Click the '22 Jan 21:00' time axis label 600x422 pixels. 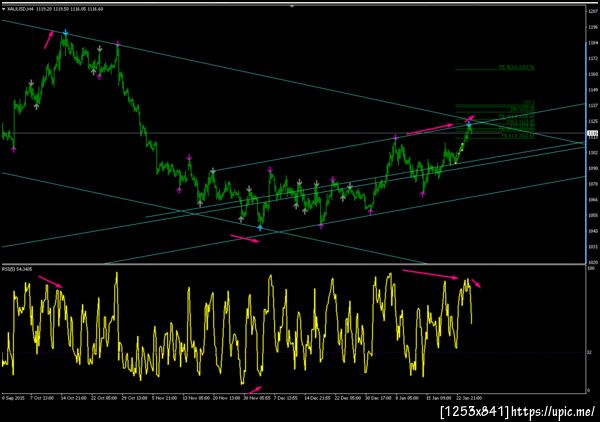click(x=468, y=398)
